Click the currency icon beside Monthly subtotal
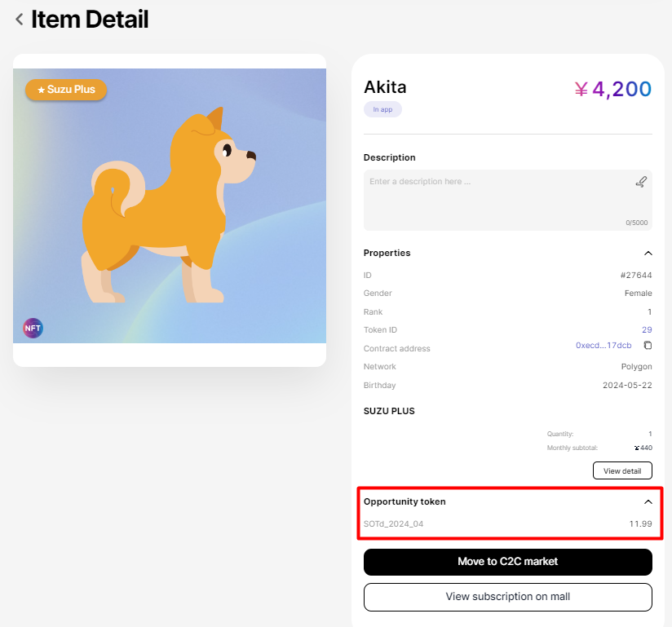 click(x=637, y=448)
